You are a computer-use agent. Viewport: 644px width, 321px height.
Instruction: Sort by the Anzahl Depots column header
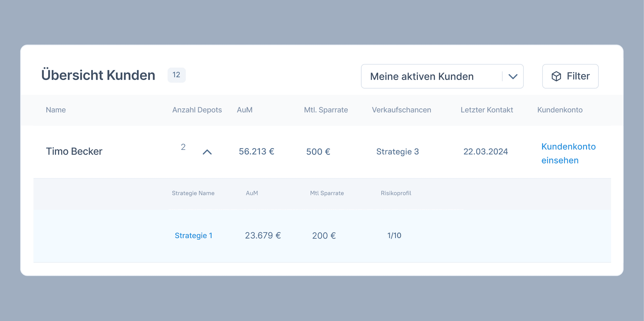point(197,110)
